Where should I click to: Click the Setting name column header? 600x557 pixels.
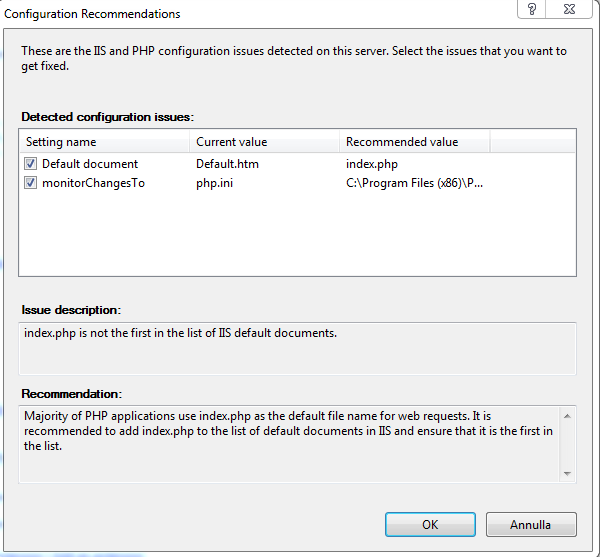(x=104, y=142)
